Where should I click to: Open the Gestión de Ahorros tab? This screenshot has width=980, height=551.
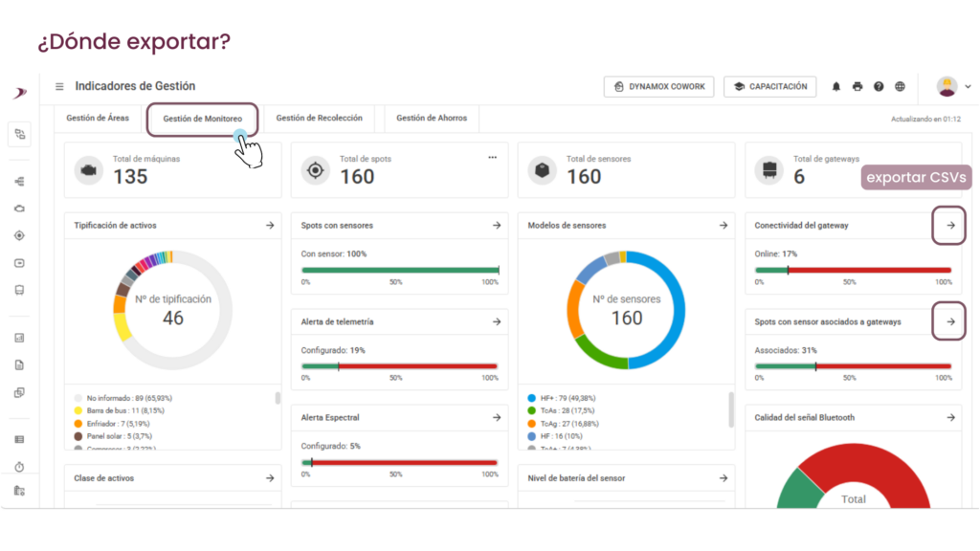[x=432, y=118]
